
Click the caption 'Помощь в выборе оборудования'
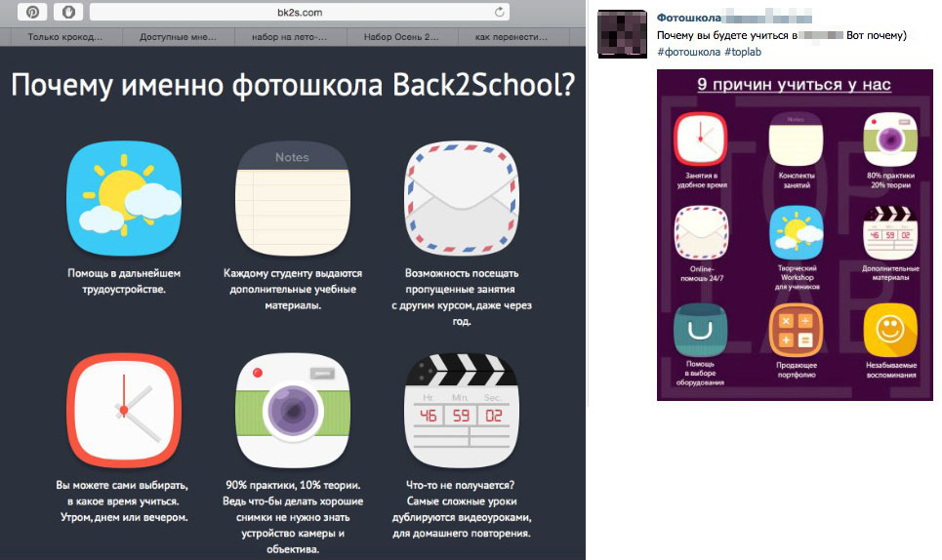(701, 374)
